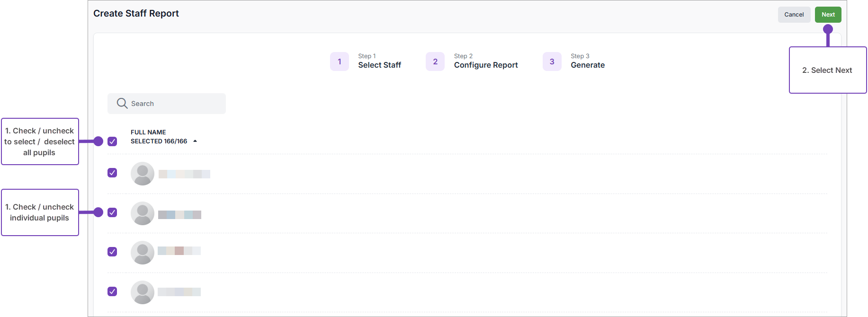Click the second staff member's avatar
The width and height of the screenshot is (868, 317).
coord(143,213)
